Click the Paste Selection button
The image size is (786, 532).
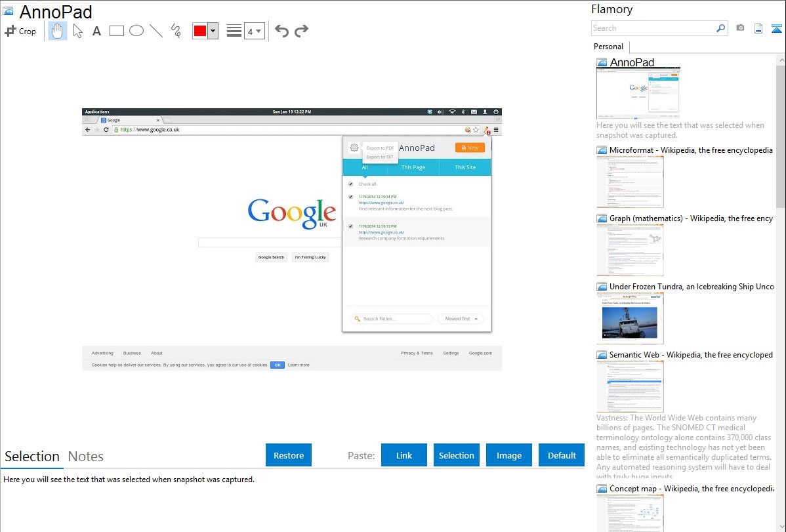(x=457, y=455)
